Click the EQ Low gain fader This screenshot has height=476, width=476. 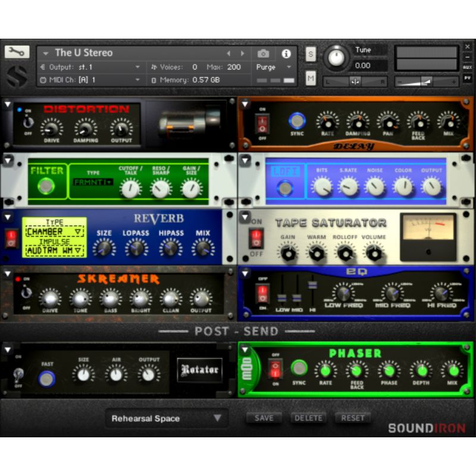281,297
